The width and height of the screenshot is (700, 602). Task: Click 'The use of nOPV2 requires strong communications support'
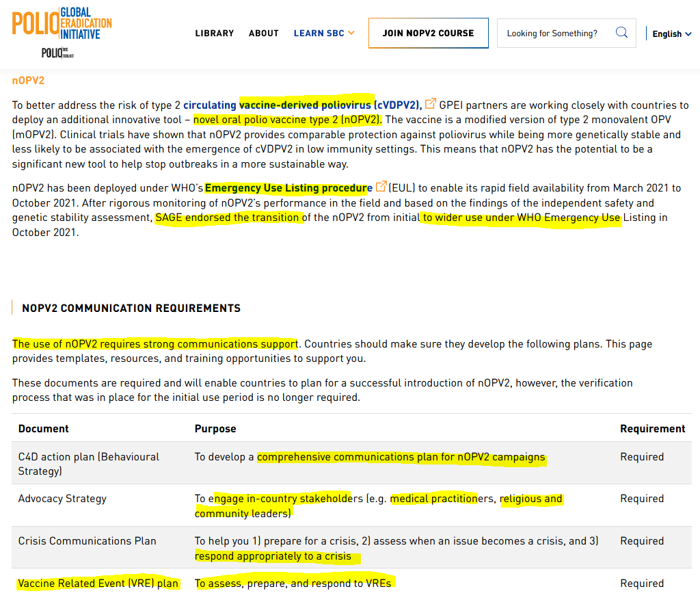click(155, 344)
